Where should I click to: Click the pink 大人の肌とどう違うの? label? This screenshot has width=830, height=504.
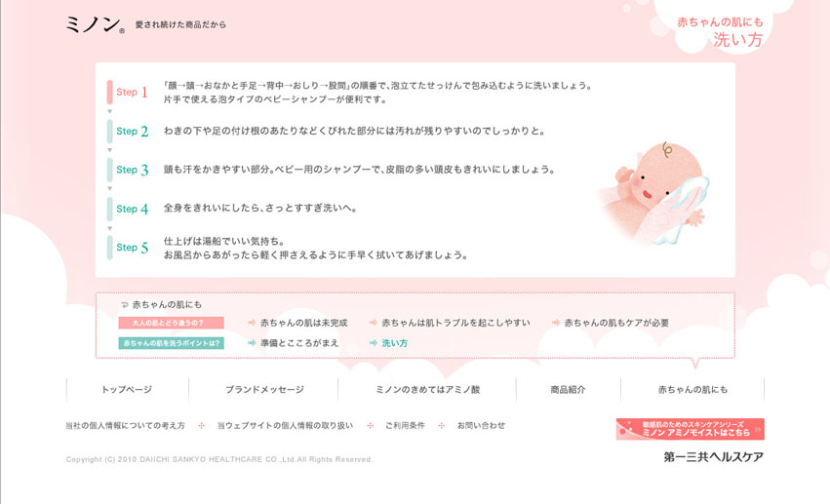coord(171,323)
